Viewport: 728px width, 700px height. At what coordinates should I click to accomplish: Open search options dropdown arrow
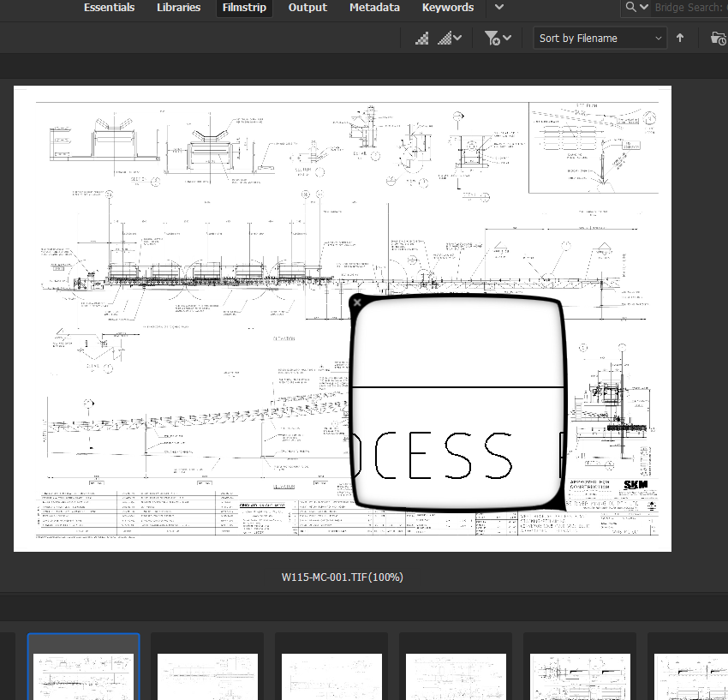[644, 7]
